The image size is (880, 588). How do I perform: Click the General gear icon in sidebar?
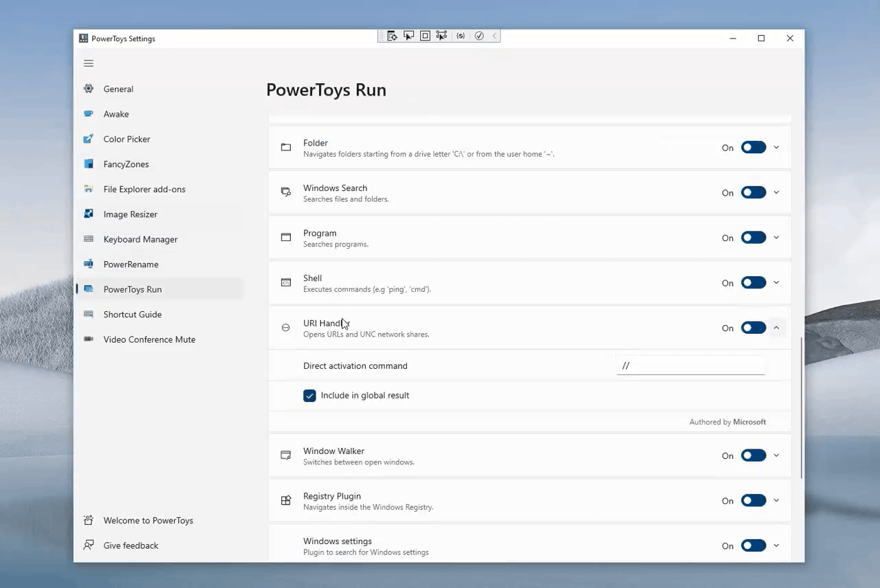(x=89, y=89)
